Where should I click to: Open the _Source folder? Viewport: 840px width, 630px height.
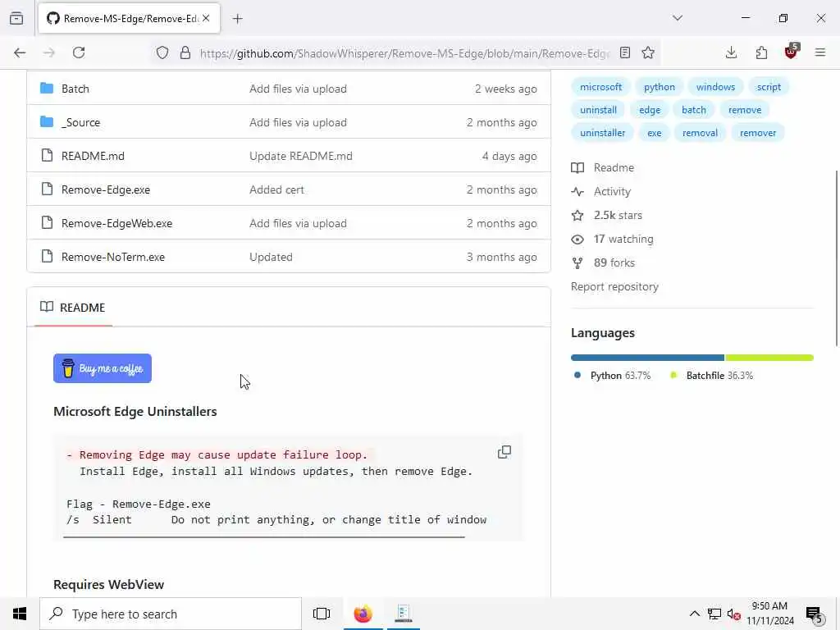(80, 123)
